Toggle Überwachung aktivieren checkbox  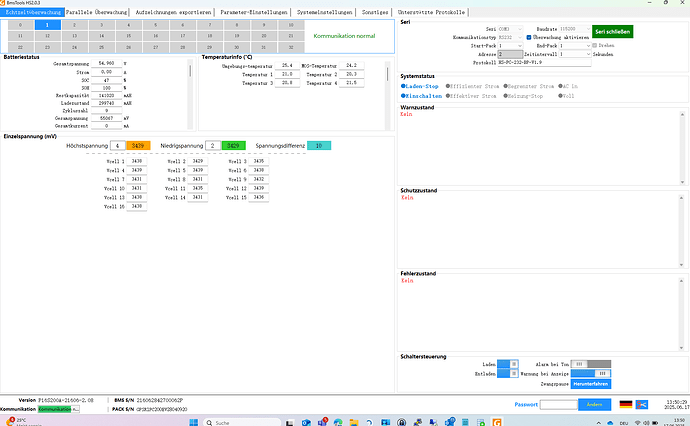coord(529,37)
